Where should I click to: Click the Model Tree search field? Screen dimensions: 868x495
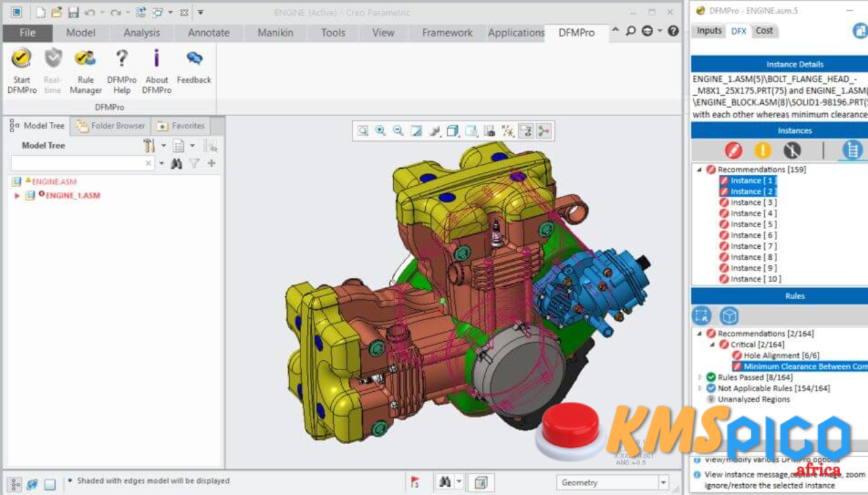(81, 163)
